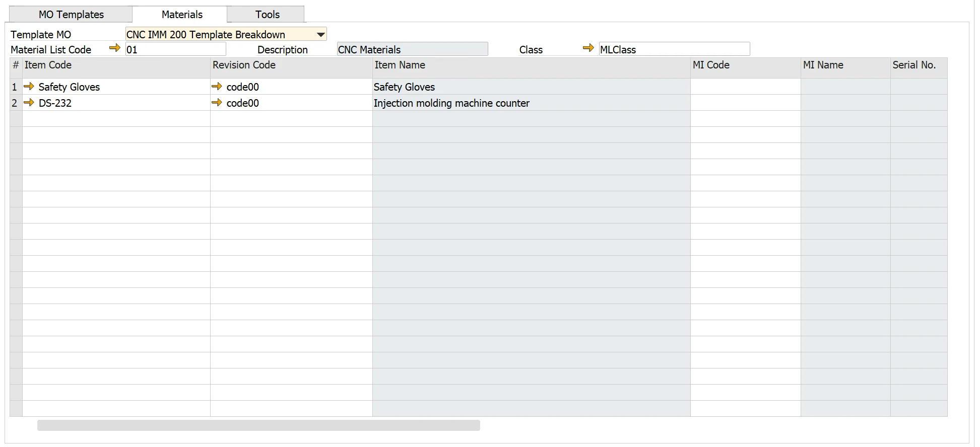This screenshot has width=980, height=447.
Task: Open Safety Gloves item code link arrow
Action: pyautogui.click(x=29, y=87)
